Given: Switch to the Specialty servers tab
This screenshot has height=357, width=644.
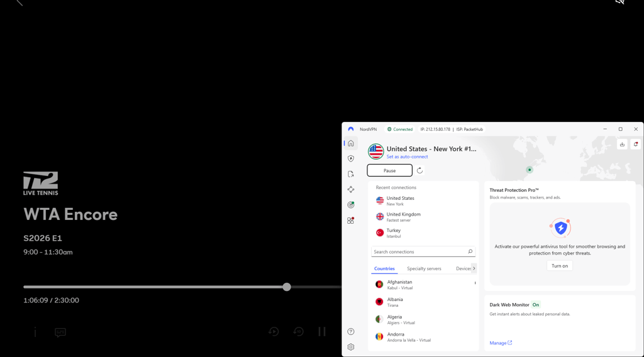Looking at the screenshot, I should pos(424,268).
